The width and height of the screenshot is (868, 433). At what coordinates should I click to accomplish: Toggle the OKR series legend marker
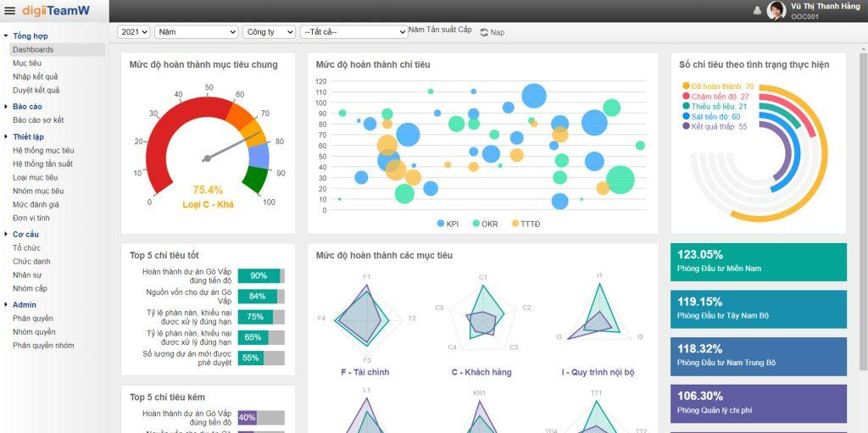point(475,224)
